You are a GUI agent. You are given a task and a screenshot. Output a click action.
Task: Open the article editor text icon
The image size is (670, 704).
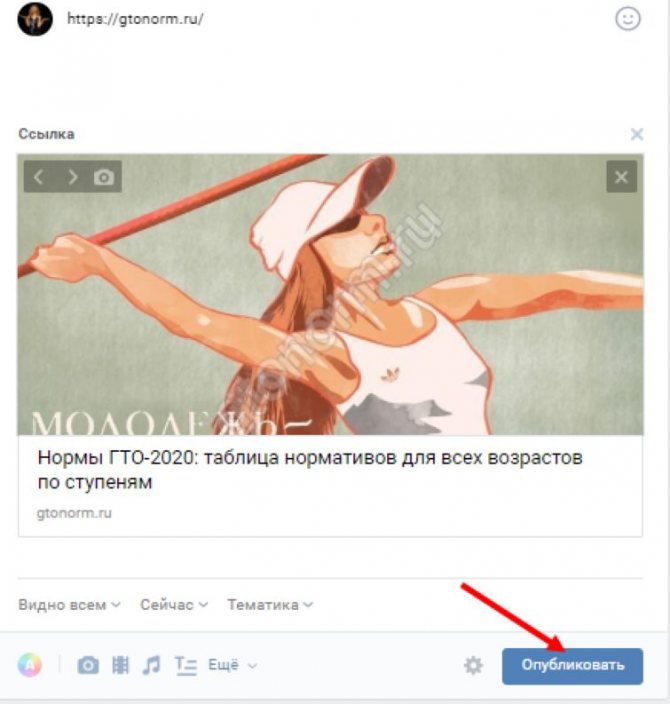click(185, 665)
